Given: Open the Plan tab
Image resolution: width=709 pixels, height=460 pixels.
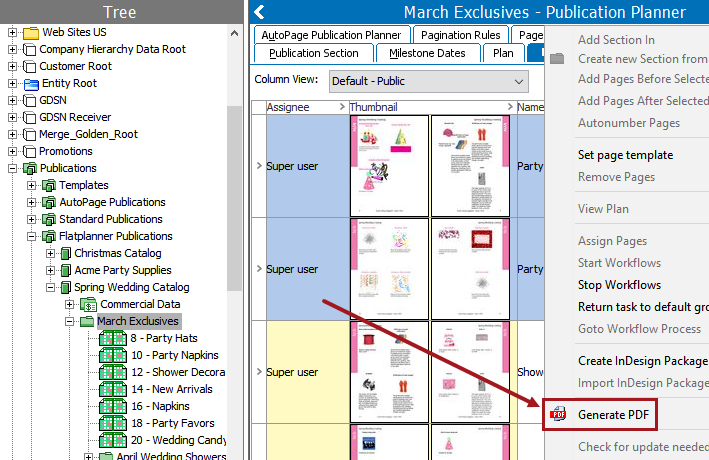Looking at the screenshot, I should click(503, 53).
